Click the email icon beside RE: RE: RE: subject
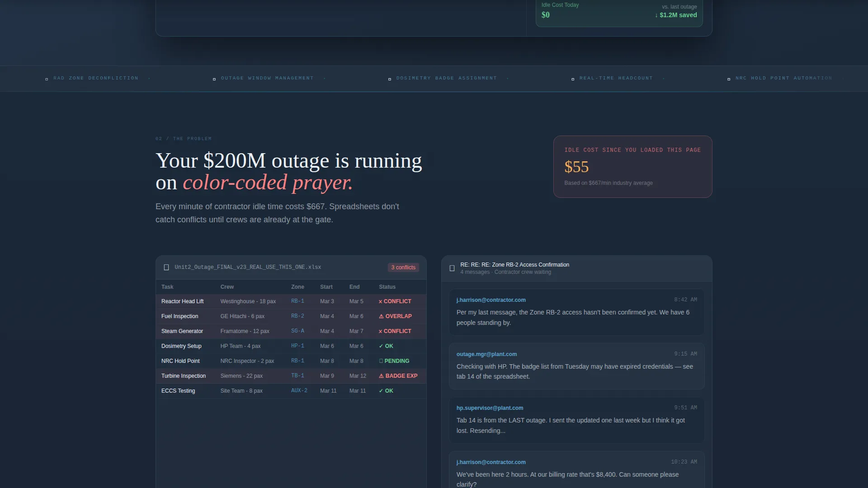This screenshot has height=488, width=868. 452,268
